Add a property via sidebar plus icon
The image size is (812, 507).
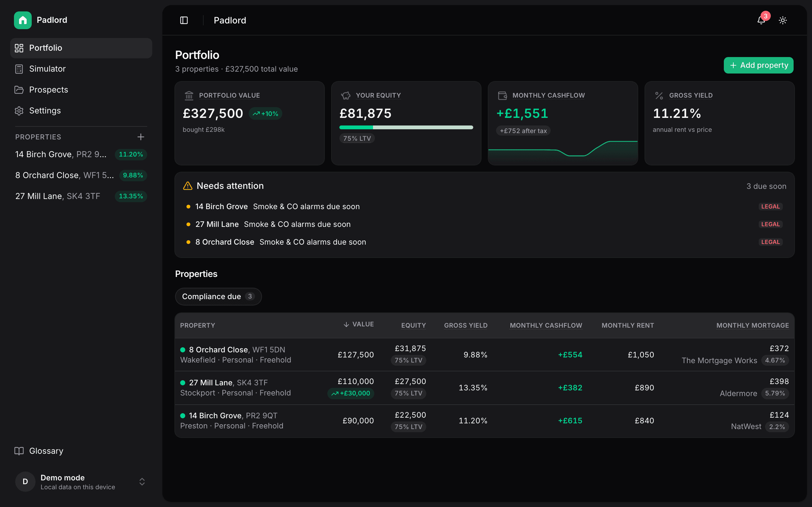(141, 137)
